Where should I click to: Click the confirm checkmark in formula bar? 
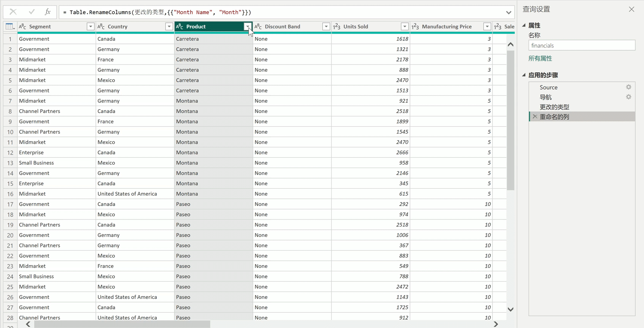coord(31,12)
